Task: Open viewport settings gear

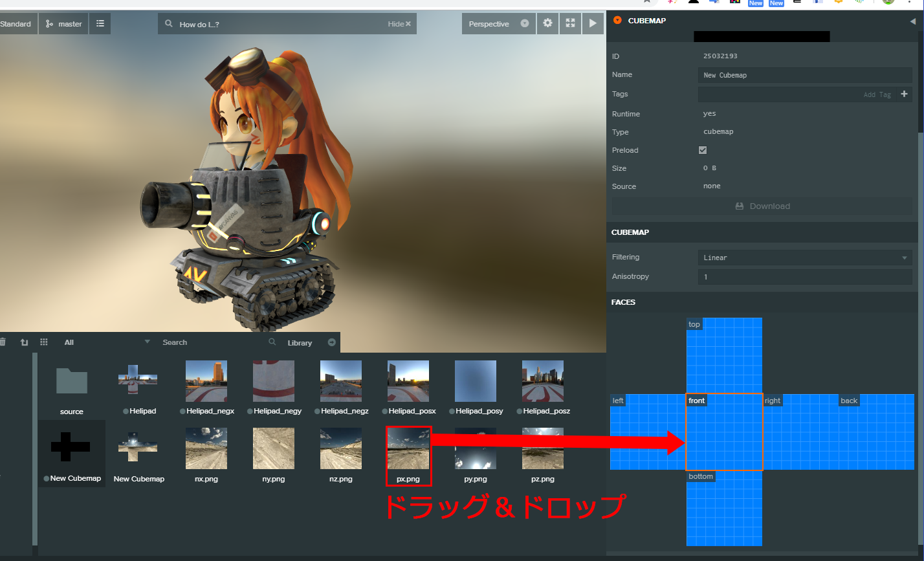Action: pyautogui.click(x=547, y=23)
